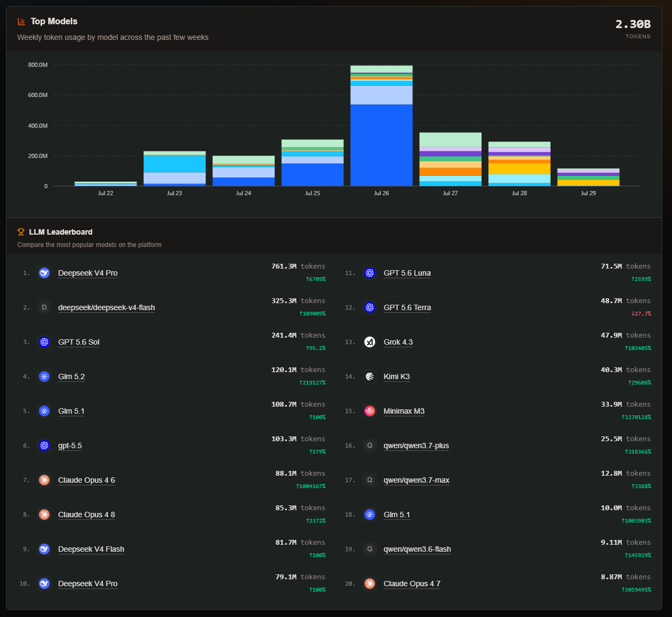Viewport: 672px width, 617px height.
Task: Click the Grok 4.3 logo icon
Action: coord(370,342)
